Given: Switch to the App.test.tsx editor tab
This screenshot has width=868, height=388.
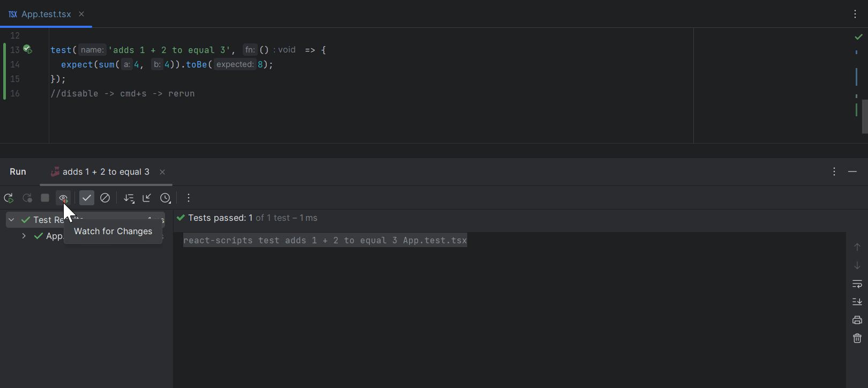Looking at the screenshot, I should click(46, 14).
